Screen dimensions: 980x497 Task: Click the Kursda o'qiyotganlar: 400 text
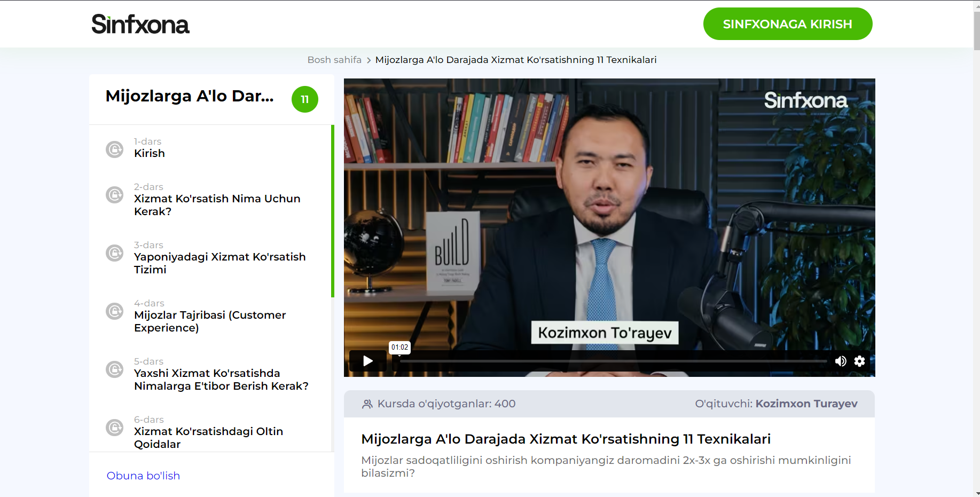pos(446,404)
